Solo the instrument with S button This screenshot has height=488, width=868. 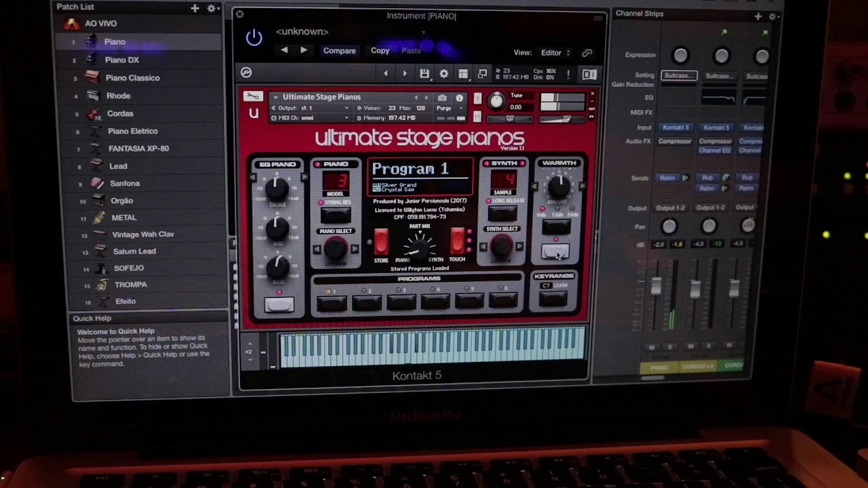click(478, 98)
